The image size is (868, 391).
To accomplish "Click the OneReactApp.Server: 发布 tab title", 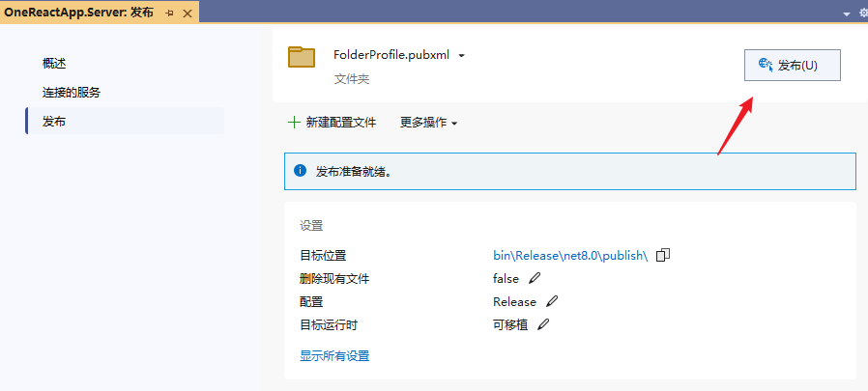I will 78,13.
